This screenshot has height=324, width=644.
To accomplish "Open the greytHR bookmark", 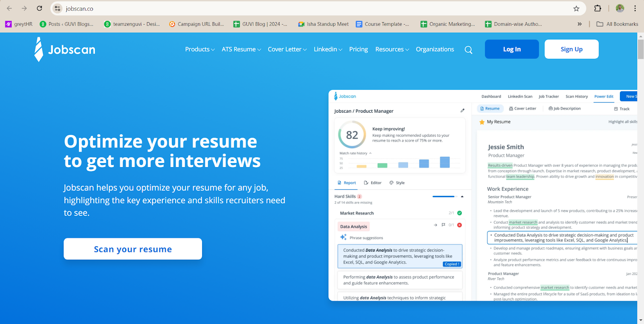I will coord(19,24).
